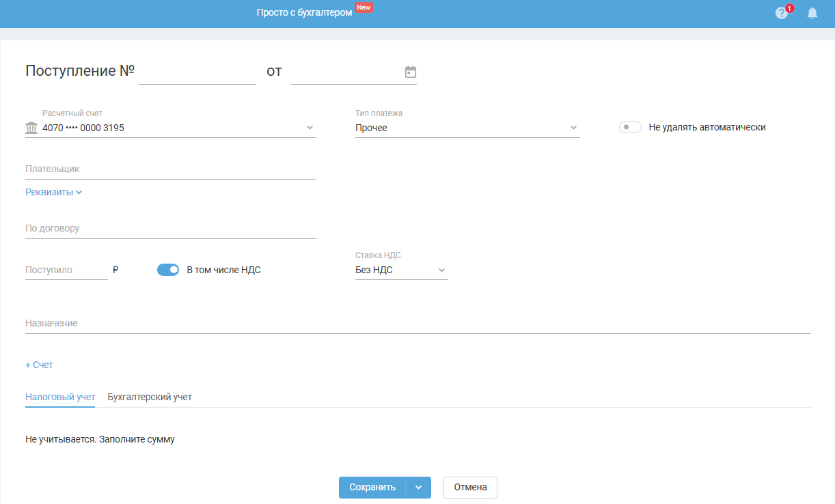Click the '+ Счет' link
835x504 pixels.
pos(39,365)
